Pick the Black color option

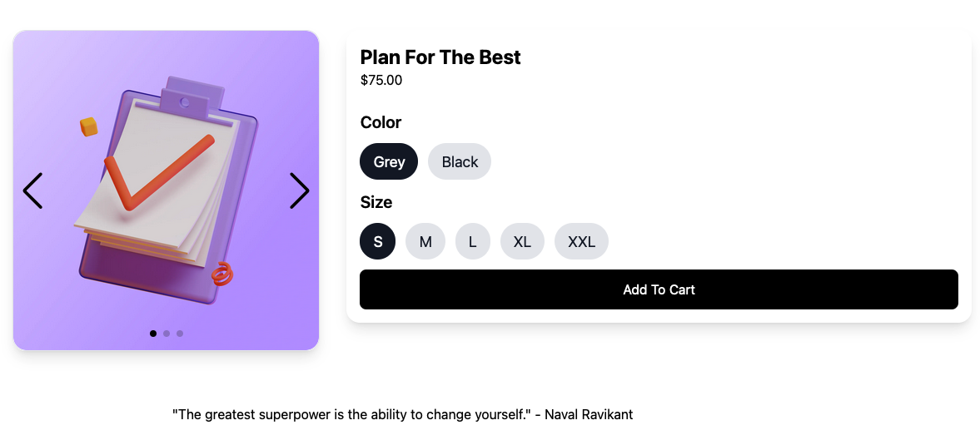coord(460,161)
